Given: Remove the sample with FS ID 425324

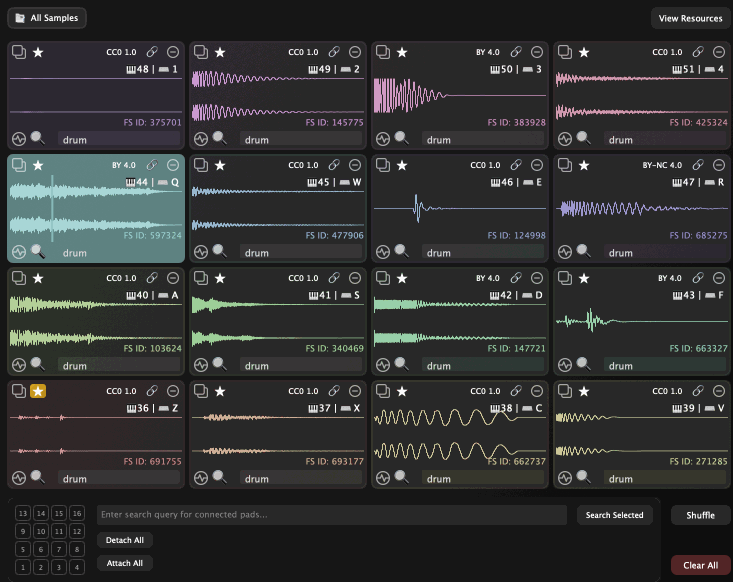Looking at the screenshot, I should [x=719, y=52].
